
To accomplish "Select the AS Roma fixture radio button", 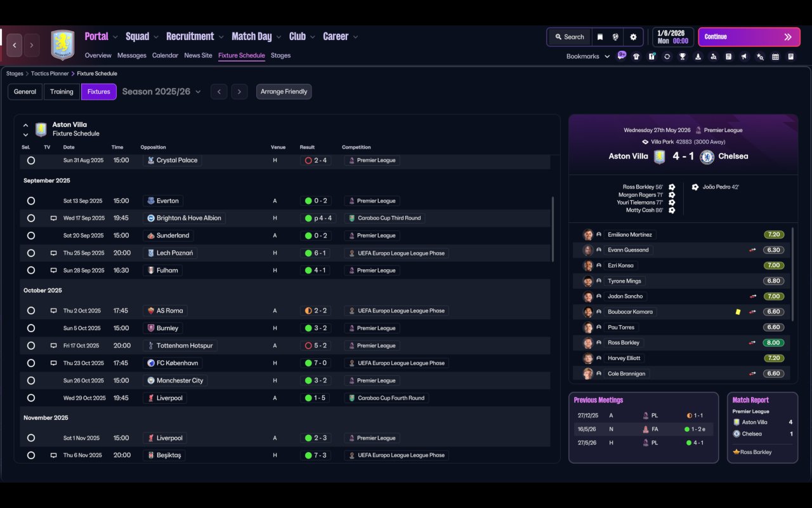I will [30, 311].
